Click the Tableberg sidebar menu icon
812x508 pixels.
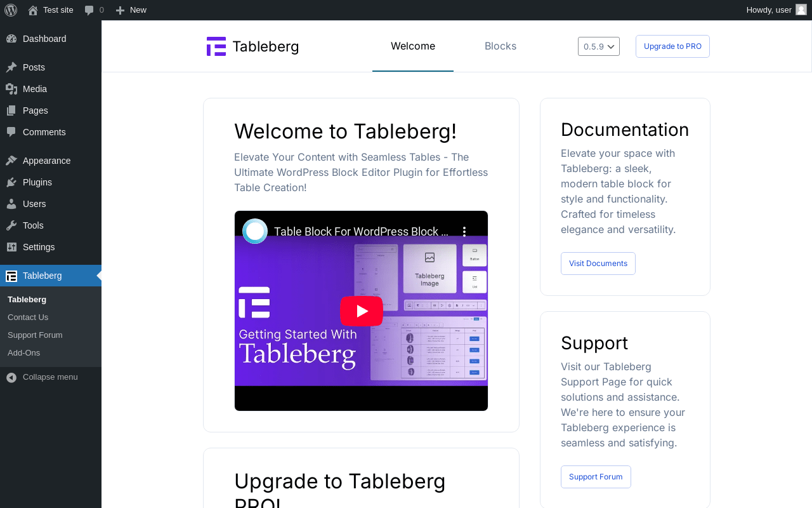point(11,276)
